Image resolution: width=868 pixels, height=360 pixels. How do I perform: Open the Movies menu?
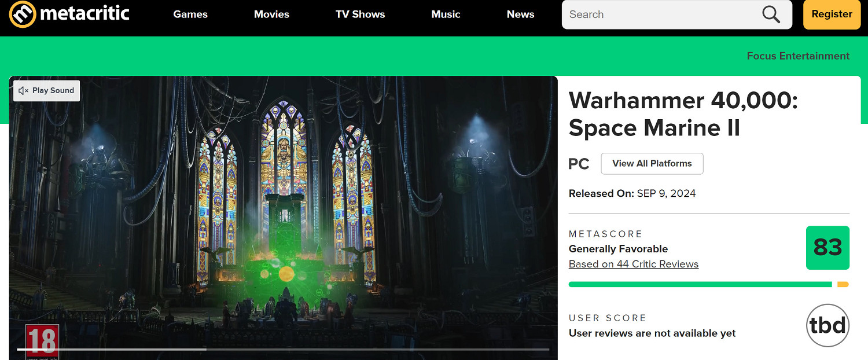point(271,14)
